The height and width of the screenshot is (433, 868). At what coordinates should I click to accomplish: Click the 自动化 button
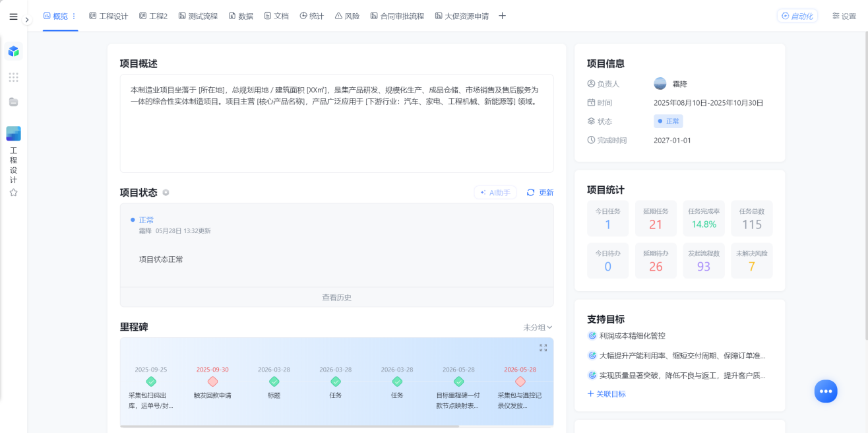[x=797, y=16]
